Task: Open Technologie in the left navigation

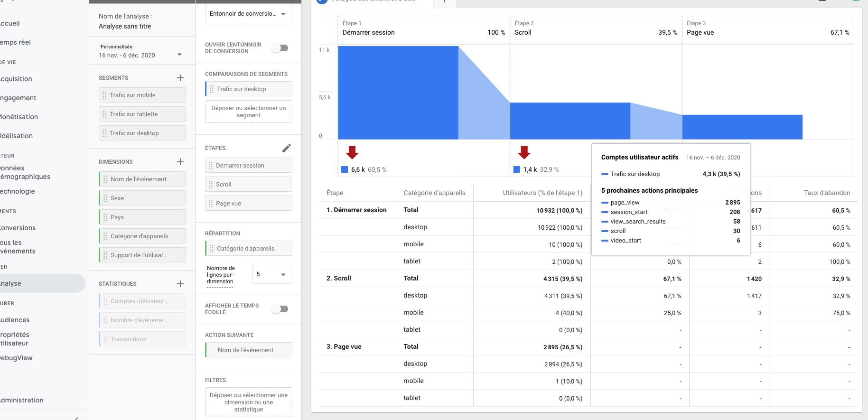Action: (x=18, y=191)
